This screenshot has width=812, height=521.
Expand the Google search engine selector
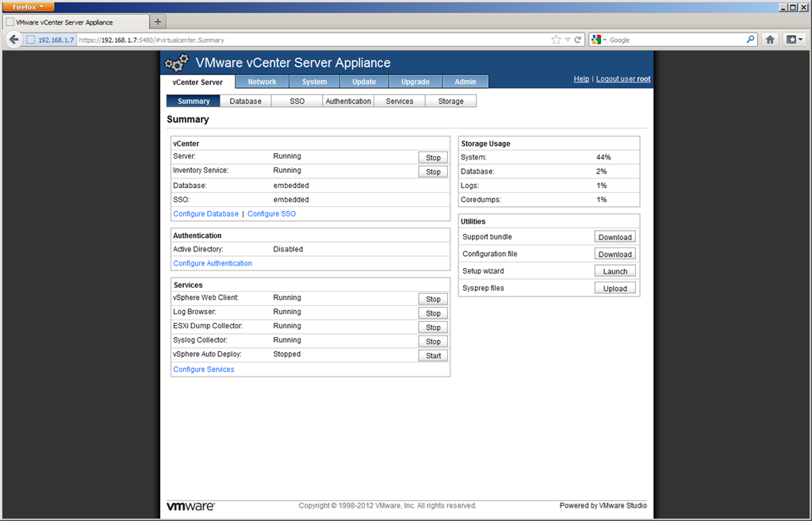pyautogui.click(x=599, y=40)
